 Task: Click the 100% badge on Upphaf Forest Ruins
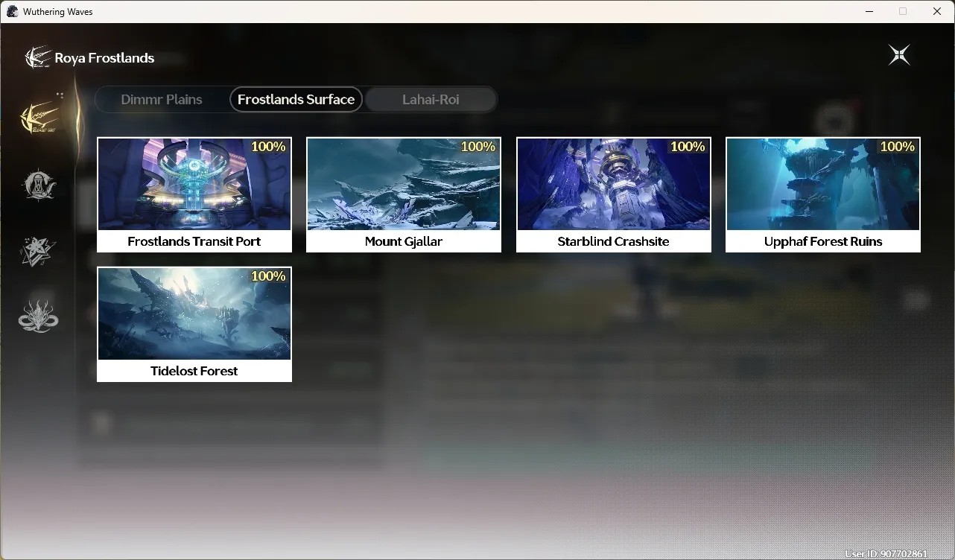pos(898,147)
